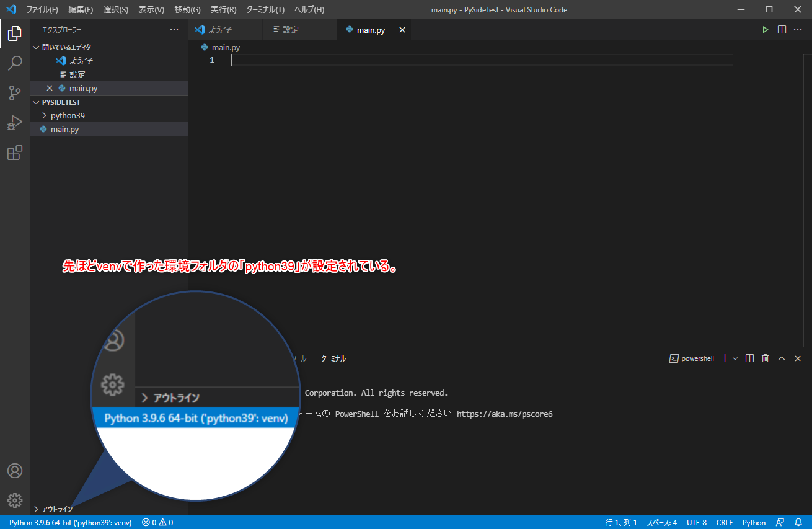Image resolution: width=812 pixels, height=529 pixels.
Task: Change end of line sequence CRLF
Action: point(725,522)
